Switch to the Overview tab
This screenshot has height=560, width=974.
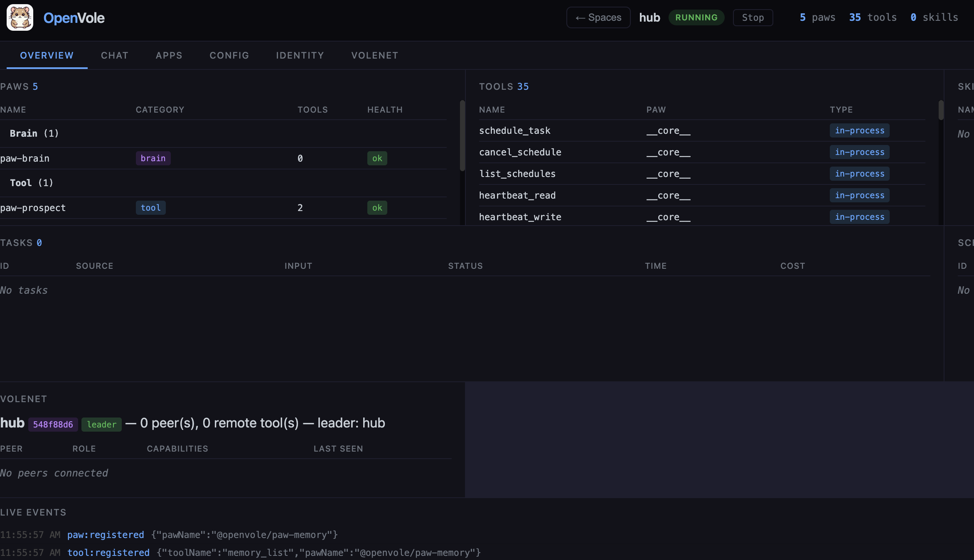coord(47,55)
